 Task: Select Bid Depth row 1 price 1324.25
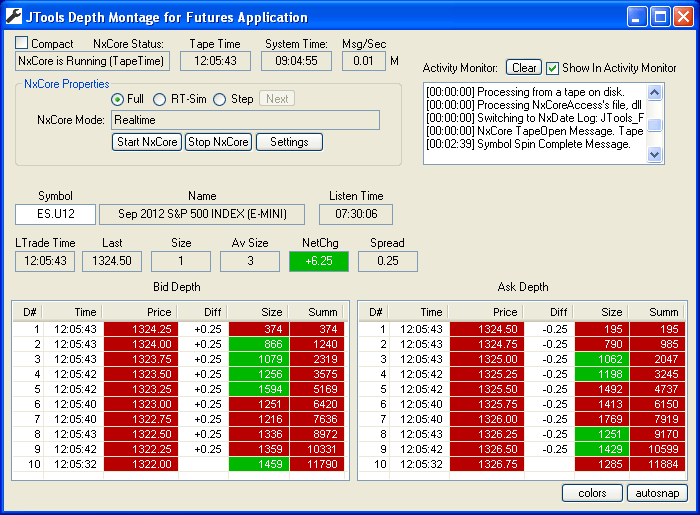(x=140, y=329)
